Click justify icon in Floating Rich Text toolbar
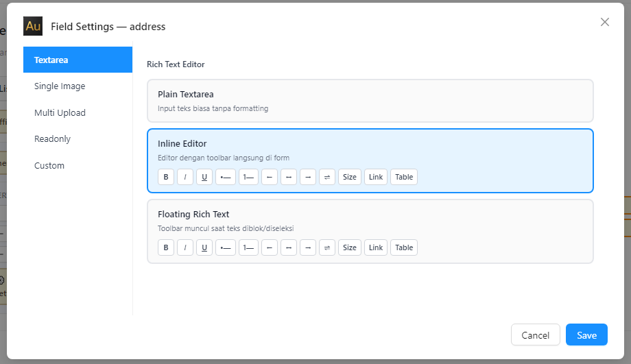631x364 pixels. (x=327, y=247)
